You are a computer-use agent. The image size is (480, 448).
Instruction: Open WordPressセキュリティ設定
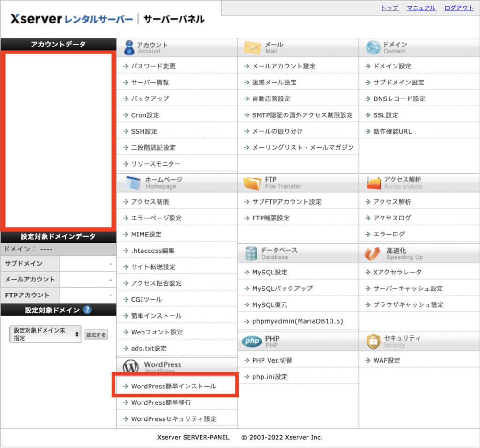174,419
